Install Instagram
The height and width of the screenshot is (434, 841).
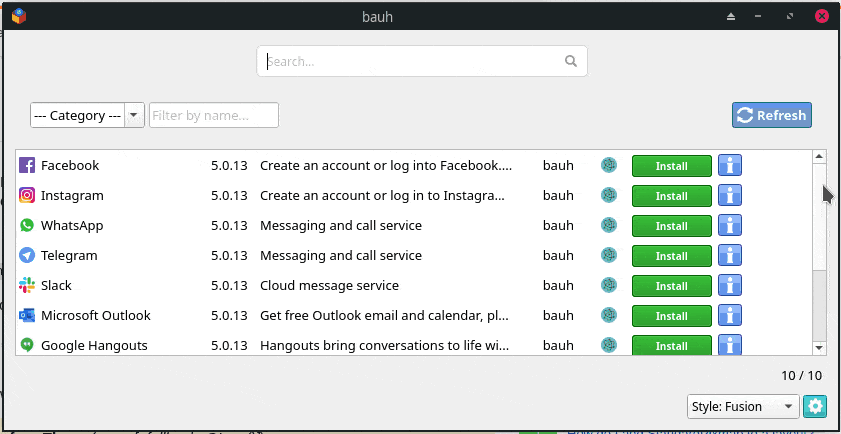click(672, 196)
